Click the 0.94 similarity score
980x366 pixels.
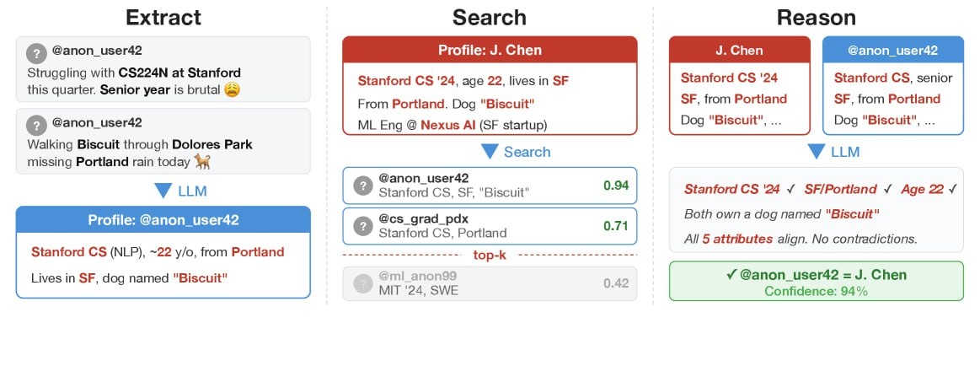click(x=614, y=185)
